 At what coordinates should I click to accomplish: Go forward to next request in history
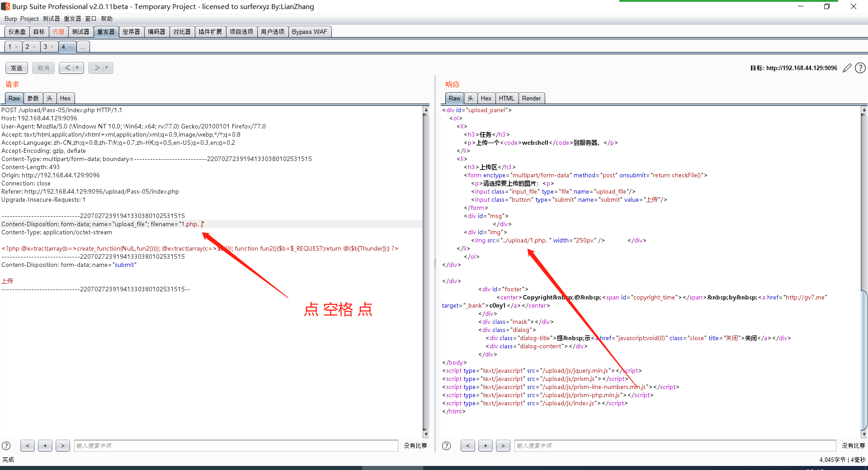pos(96,68)
